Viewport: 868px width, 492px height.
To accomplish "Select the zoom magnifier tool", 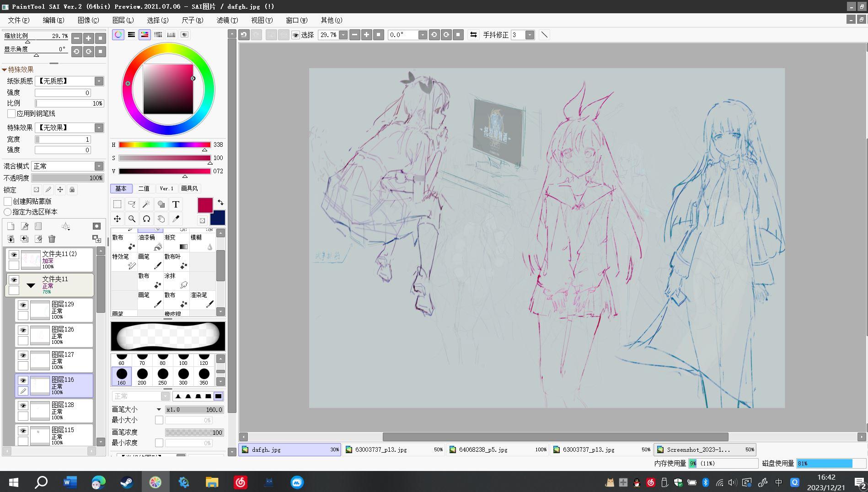I will [x=132, y=219].
